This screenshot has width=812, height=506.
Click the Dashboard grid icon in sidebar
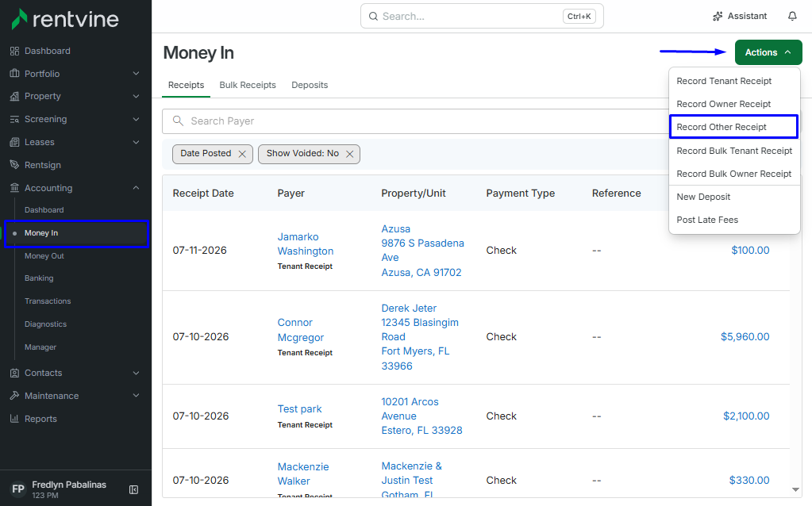pos(14,51)
